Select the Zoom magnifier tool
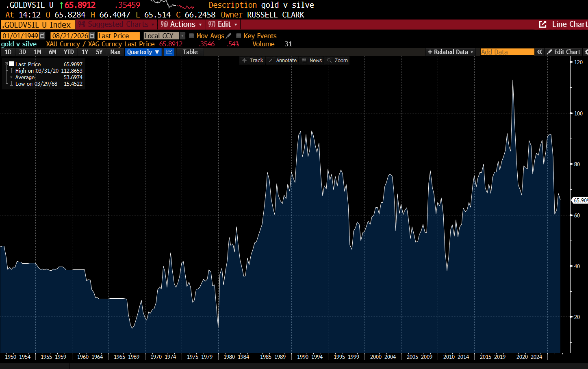The height and width of the screenshot is (369, 588). (x=338, y=61)
